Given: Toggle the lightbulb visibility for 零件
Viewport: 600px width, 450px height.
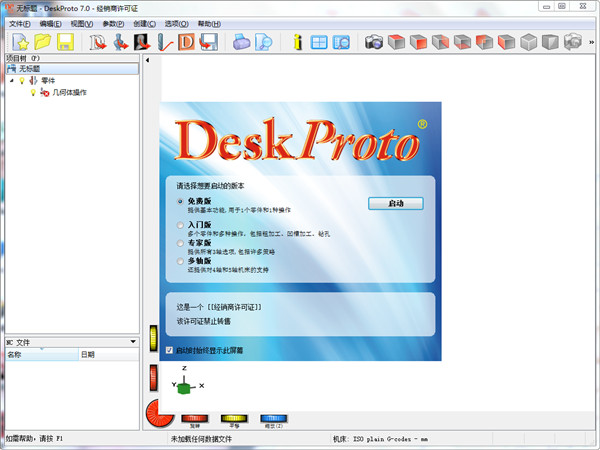Looking at the screenshot, I should click(x=22, y=80).
